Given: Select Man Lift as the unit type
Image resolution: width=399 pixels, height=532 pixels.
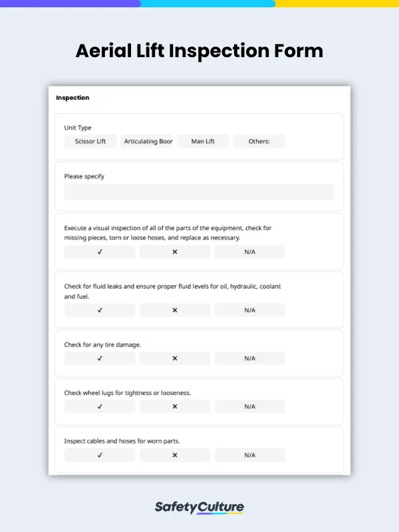Looking at the screenshot, I should pyautogui.click(x=203, y=141).
